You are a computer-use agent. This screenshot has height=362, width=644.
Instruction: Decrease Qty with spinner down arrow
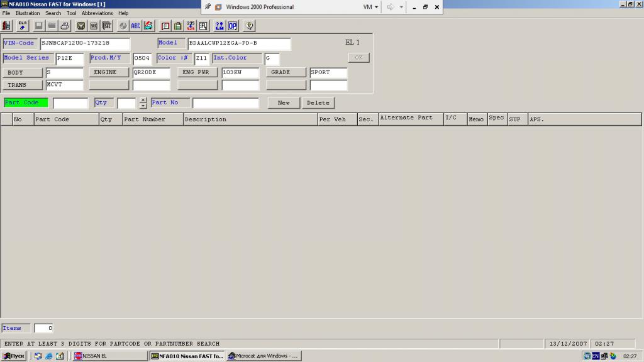143,106
